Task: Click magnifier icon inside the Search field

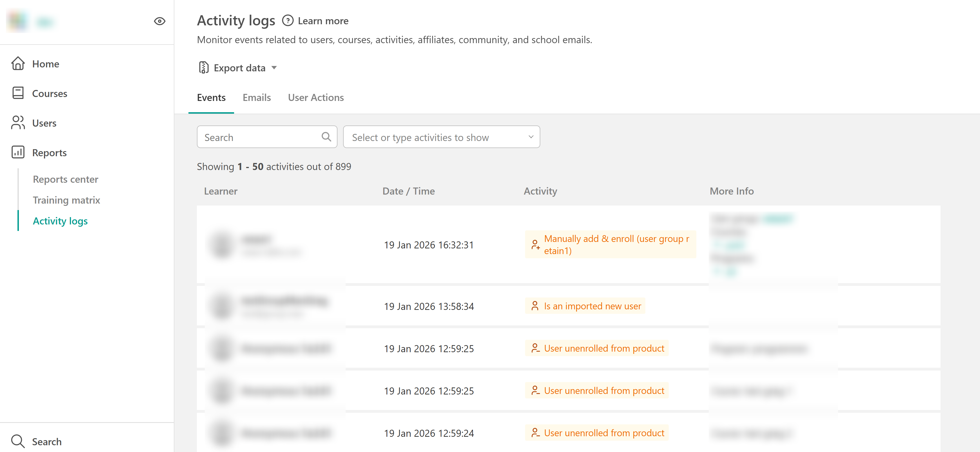Action: pos(326,137)
